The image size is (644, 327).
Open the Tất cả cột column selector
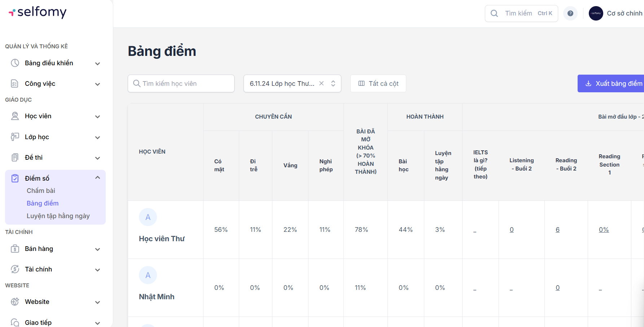point(378,84)
